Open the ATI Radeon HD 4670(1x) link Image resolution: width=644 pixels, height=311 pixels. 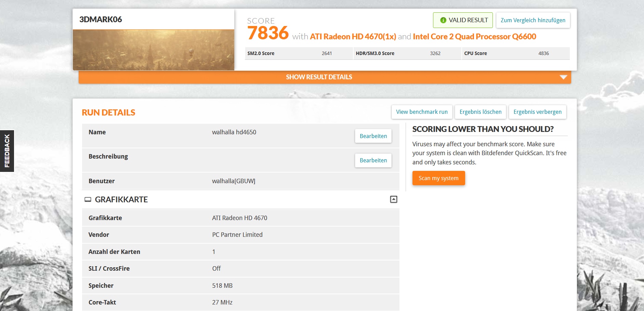click(x=353, y=37)
